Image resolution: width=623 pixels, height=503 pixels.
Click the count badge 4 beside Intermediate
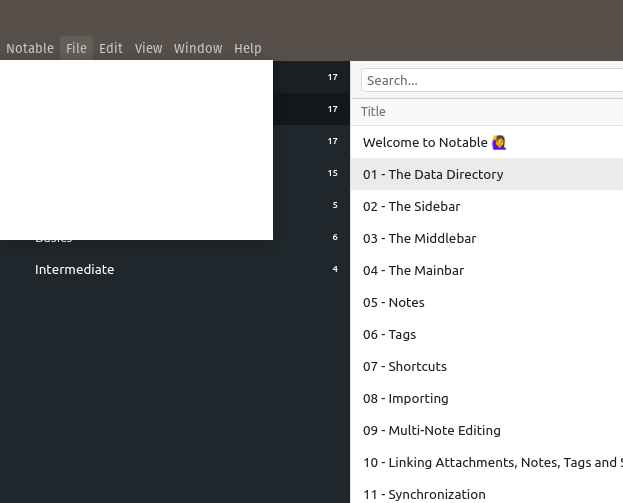pyautogui.click(x=335, y=269)
